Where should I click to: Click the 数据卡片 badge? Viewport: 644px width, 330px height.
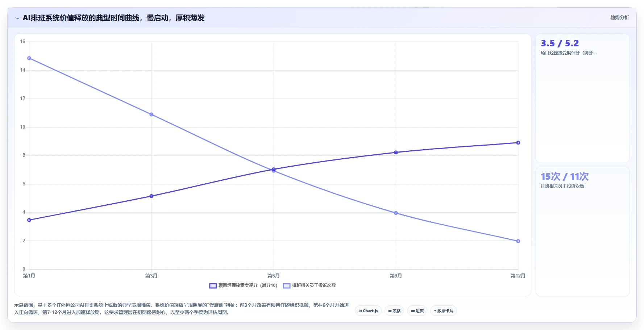[444, 311]
